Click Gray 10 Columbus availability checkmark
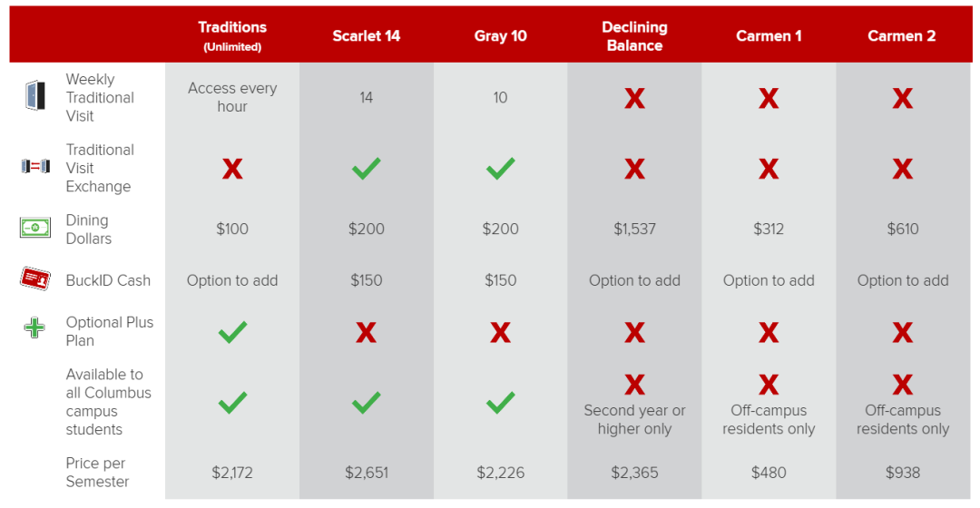This screenshot has width=980, height=508. [x=501, y=403]
